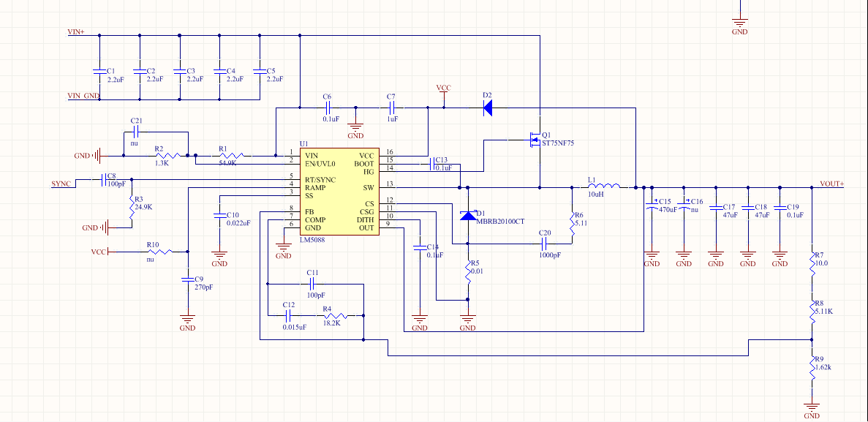
Task: Select the VOUT+ net label
Action: 832,184
